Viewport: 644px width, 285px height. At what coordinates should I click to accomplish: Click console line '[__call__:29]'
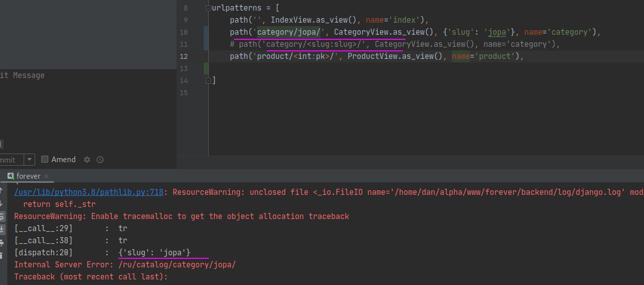point(43,228)
